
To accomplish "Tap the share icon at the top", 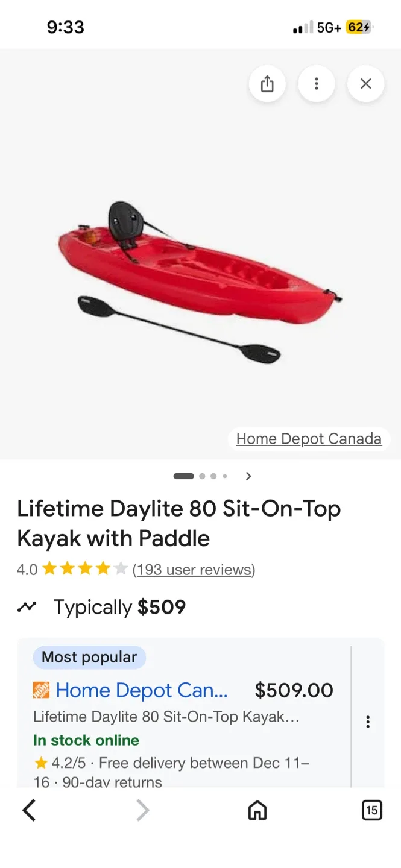I will pos(267,84).
